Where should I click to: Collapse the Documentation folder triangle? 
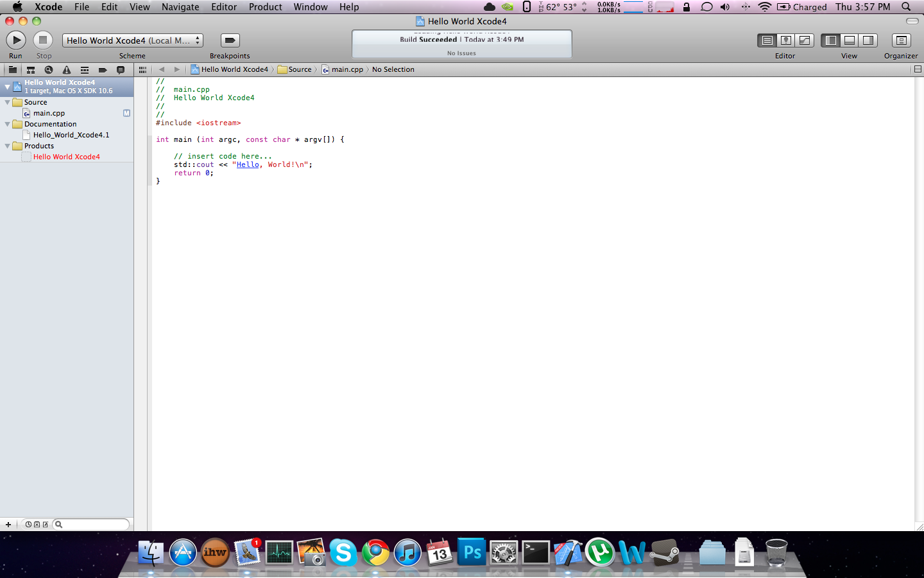coord(7,124)
